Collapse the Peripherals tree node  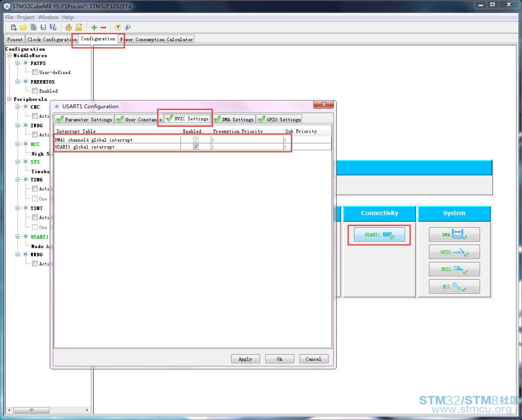(x=10, y=99)
